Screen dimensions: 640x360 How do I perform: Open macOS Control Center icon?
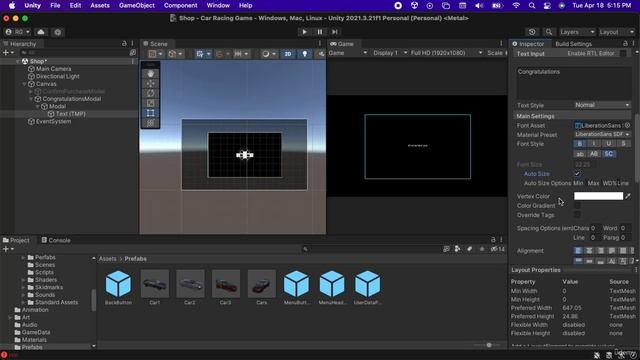click(x=547, y=6)
